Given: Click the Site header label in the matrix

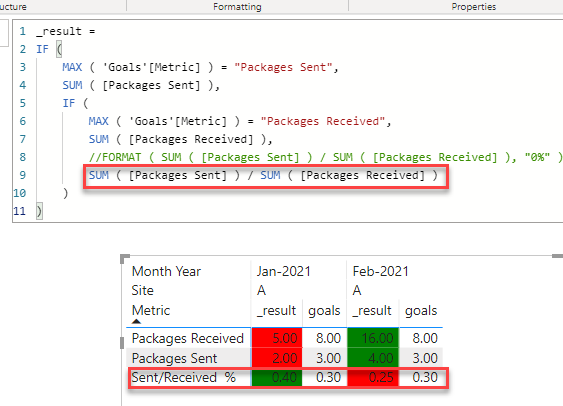Looking at the screenshot, I should coord(143,290).
